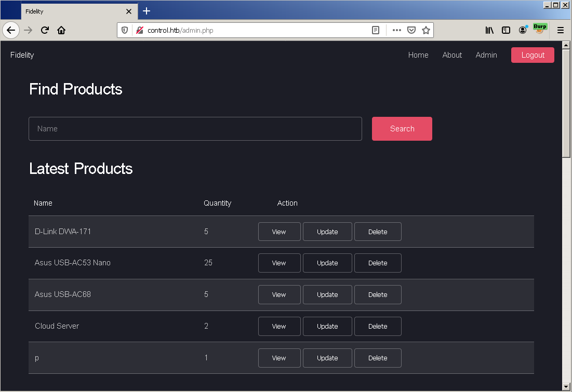Delete the Asus USB-AC68 product
This screenshot has height=392, width=572.
378,294
